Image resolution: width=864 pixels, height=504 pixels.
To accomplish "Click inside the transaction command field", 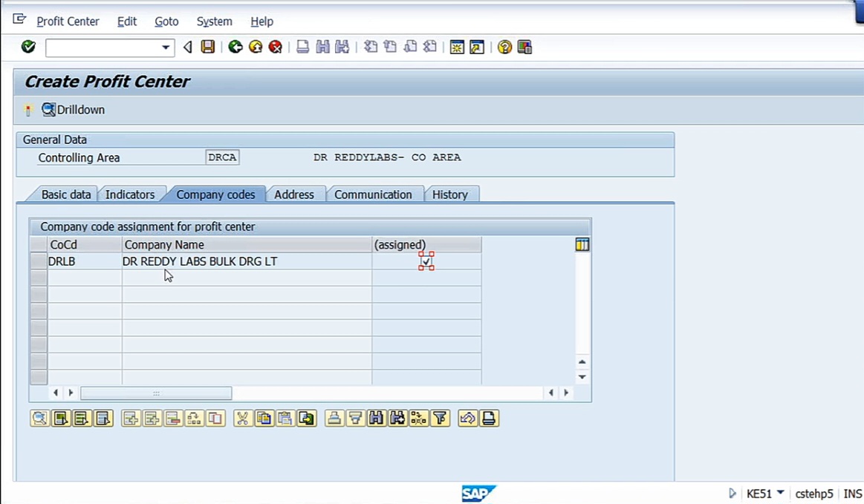I will pyautogui.click(x=103, y=48).
